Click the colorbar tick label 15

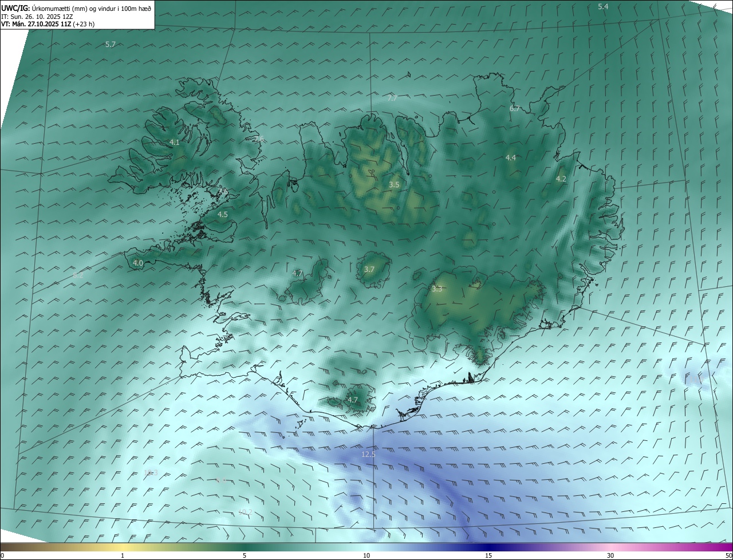click(488, 555)
